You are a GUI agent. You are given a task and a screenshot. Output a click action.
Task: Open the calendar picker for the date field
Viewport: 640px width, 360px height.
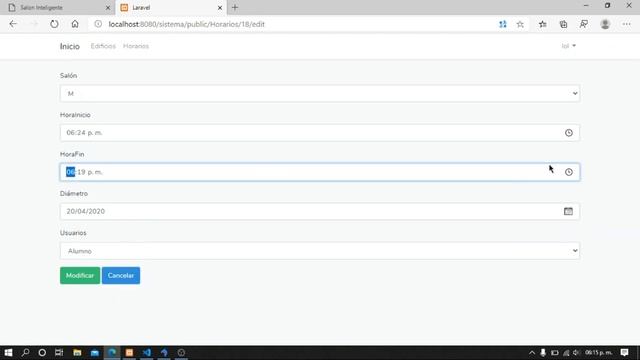[568, 211]
